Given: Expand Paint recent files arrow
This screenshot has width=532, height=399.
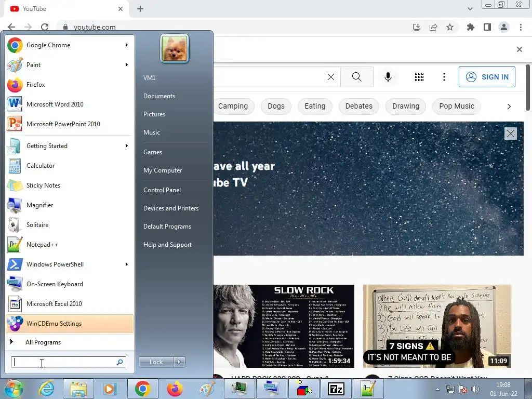Looking at the screenshot, I should pos(127,65).
